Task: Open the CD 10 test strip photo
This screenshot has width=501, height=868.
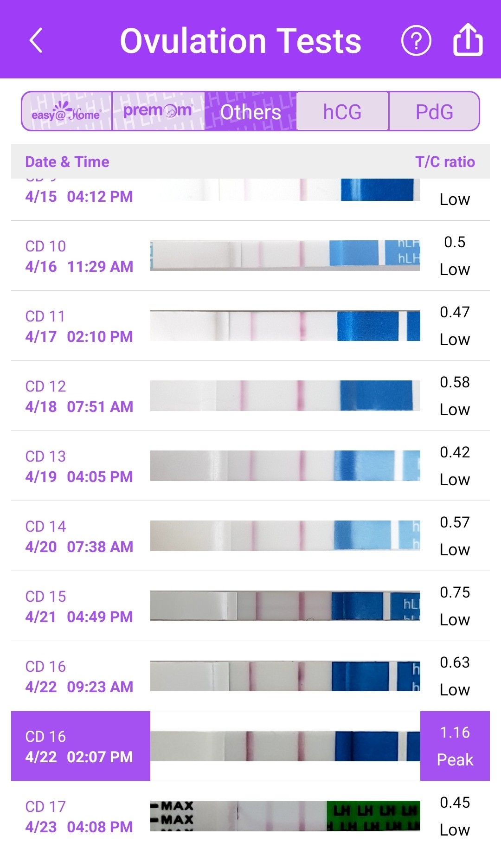Action: 285,256
